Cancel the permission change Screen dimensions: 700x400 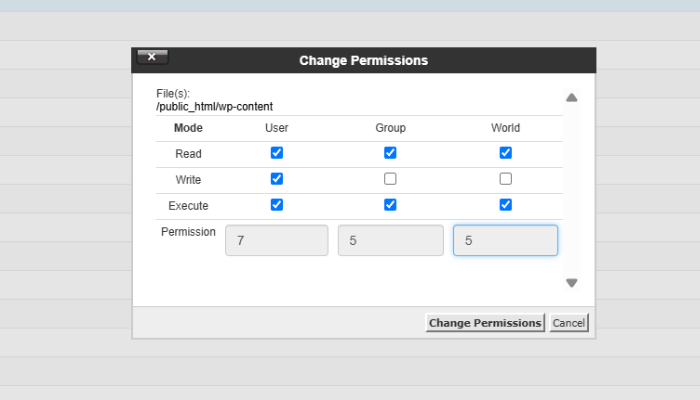pyautogui.click(x=569, y=323)
